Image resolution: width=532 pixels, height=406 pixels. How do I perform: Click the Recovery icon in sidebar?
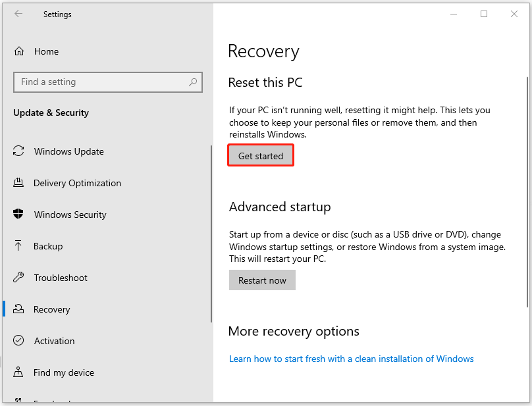pos(19,309)
